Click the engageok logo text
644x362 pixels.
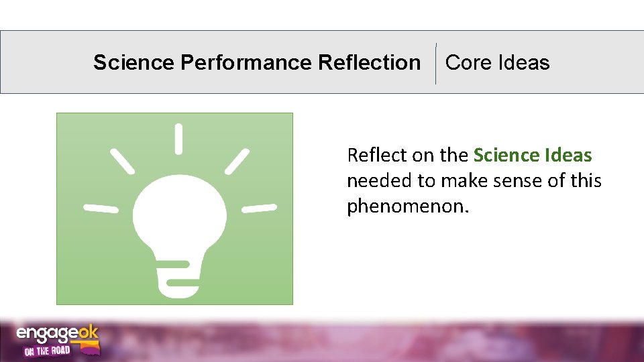click(x=57, y=333)
